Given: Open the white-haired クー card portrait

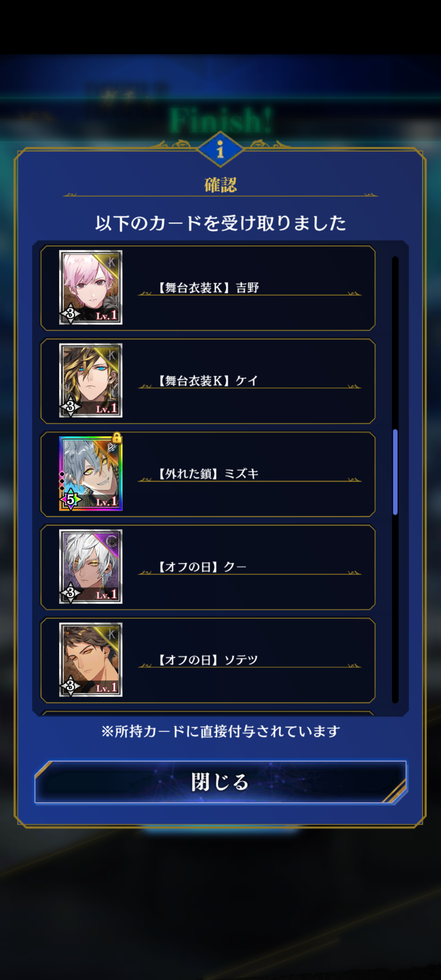Looking at the screenshot, I should [91, 567].
